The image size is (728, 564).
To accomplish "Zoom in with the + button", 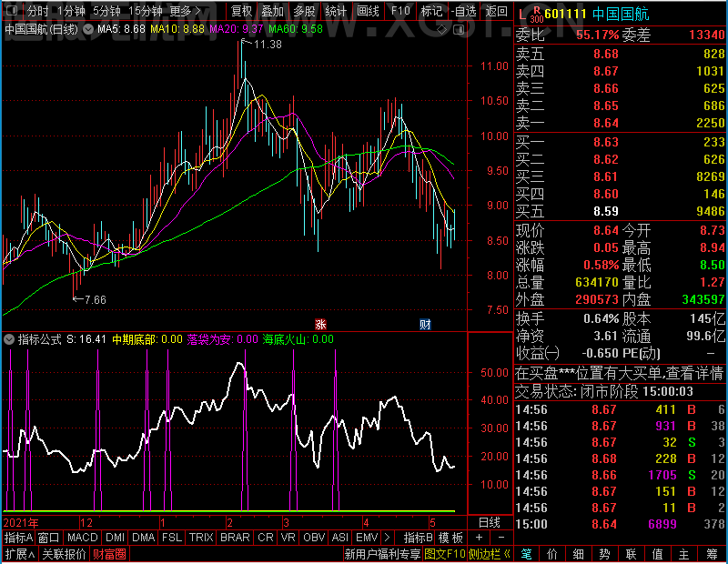I will [x=480, y=537].
